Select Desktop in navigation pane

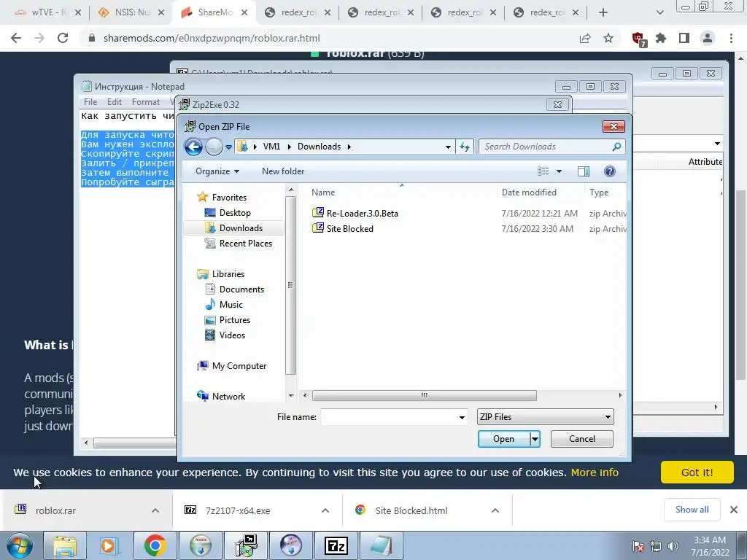[x=235, y=213]
